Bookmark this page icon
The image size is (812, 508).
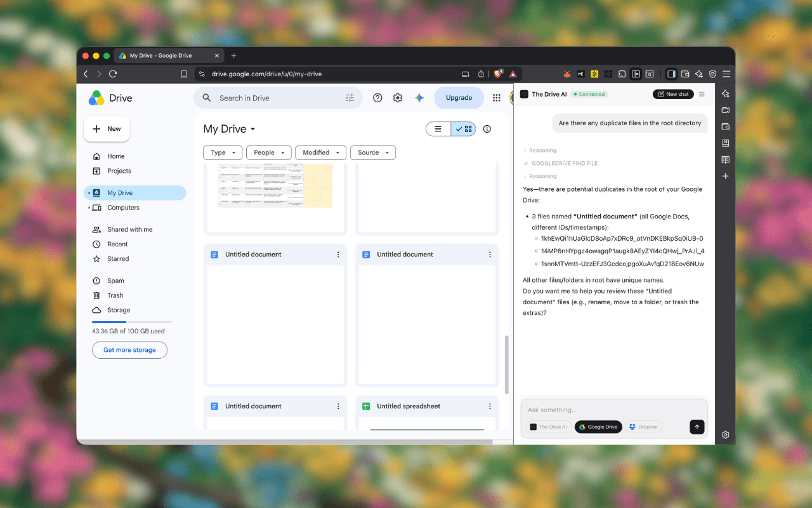pyautogui.click(x=184, y=74)
